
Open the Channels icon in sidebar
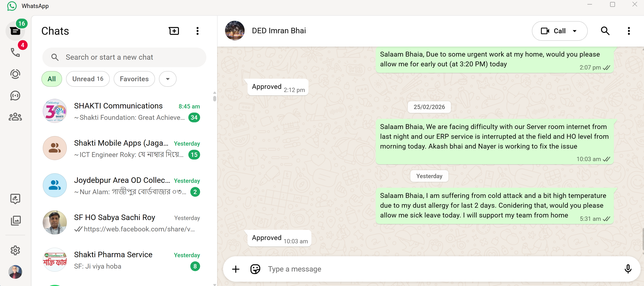(x=15, y=96)
